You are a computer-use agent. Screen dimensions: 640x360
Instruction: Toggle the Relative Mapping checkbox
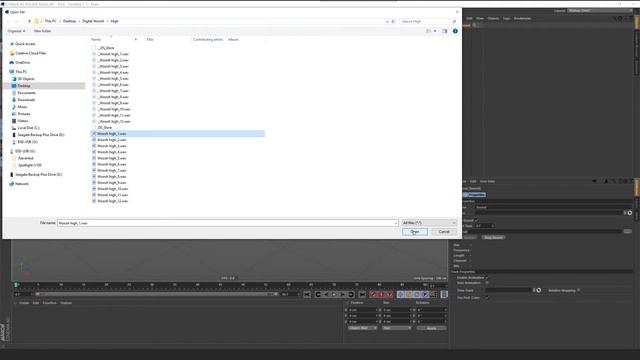[579, 290]
